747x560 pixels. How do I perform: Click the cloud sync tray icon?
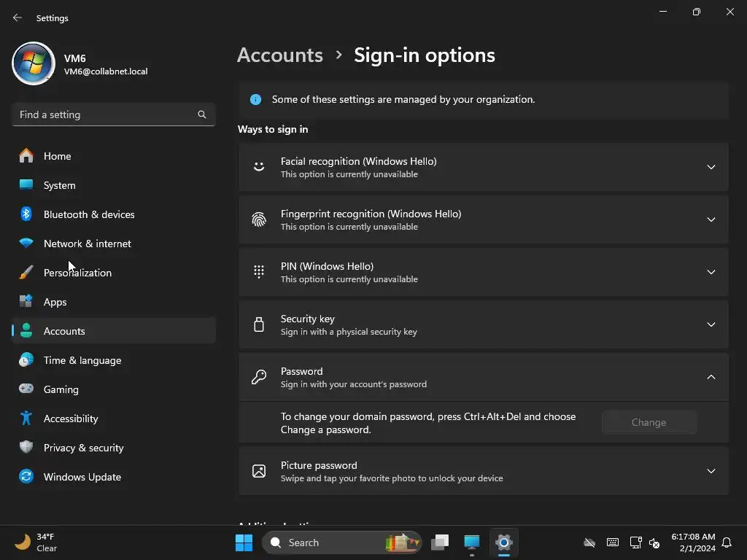point(589,542)
